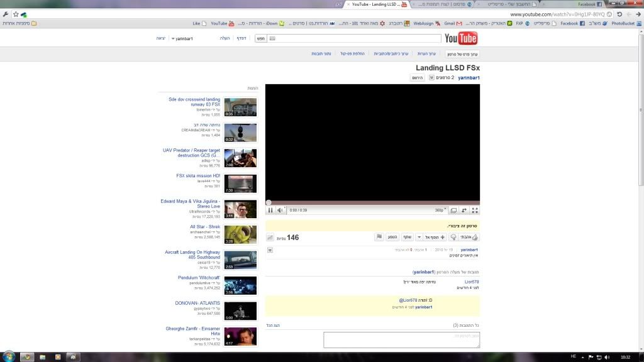
Task: Click the edit video details button
Action: [462, 54]
